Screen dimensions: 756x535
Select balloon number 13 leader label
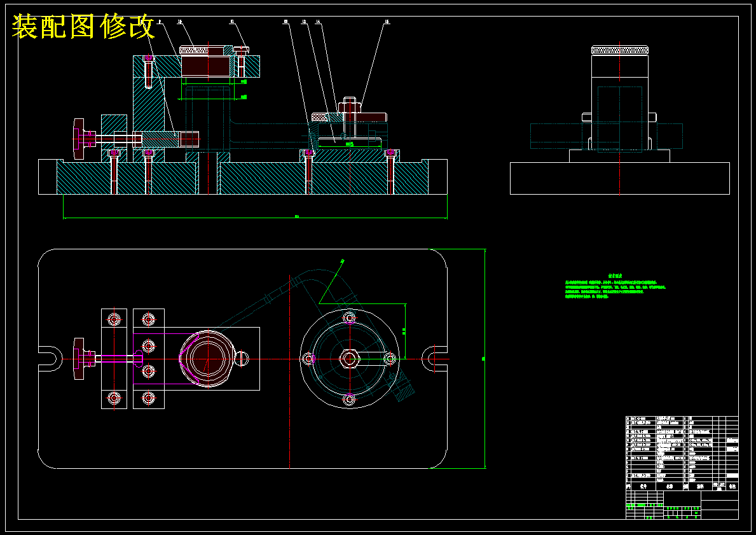pyautogui.click(x=304, y=22)
